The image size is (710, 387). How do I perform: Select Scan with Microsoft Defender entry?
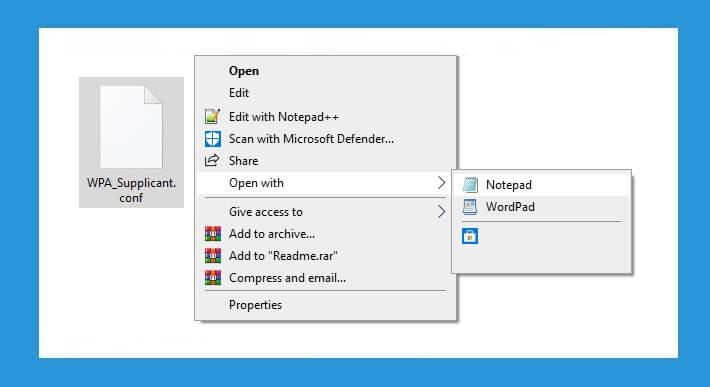(x=325, y=139)
